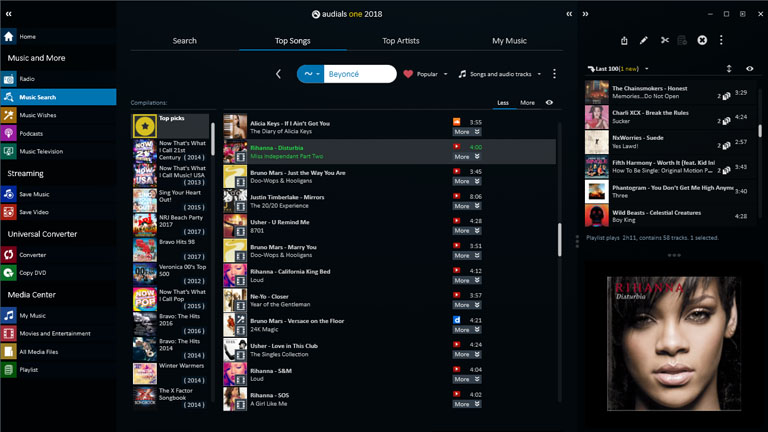Screen dimensions: 768x432
Task: Select the Less view option
Action: pos(503,102)
